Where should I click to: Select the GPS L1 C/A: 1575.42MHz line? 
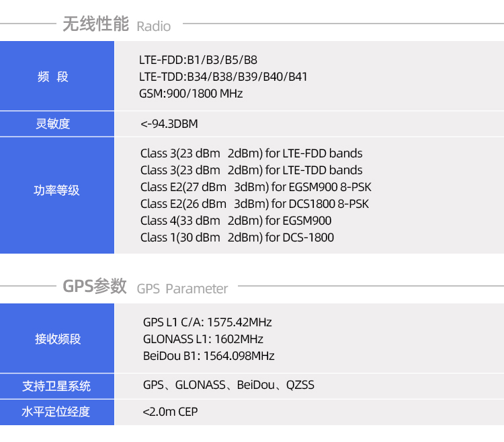click(208, 322)
